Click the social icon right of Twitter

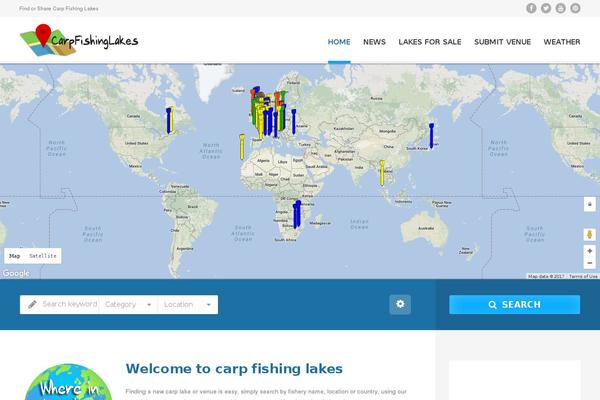click(561, 8)
